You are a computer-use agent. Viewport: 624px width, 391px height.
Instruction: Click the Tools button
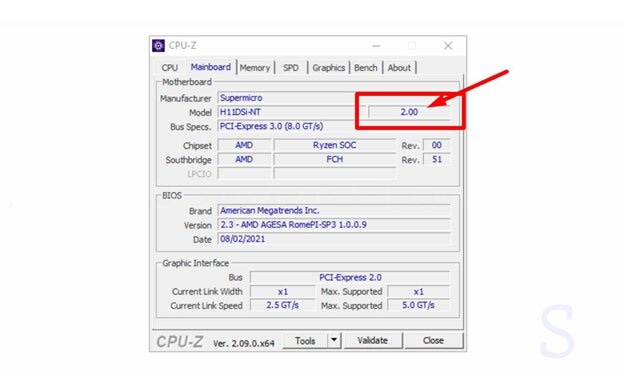pos(305,341)
